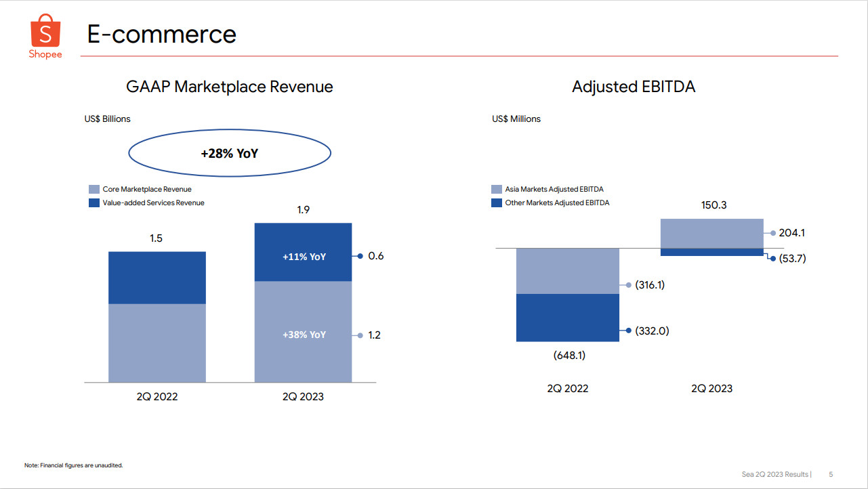Click the '1.9' total above 2Q 2023 bar
868x489 pixels.
click(303, 211)
